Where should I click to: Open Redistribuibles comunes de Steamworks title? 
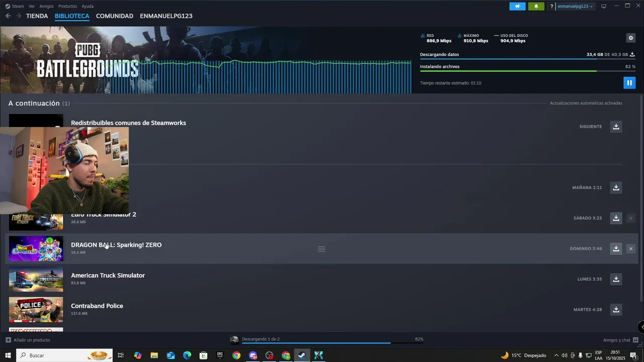[x=128, y=123]
